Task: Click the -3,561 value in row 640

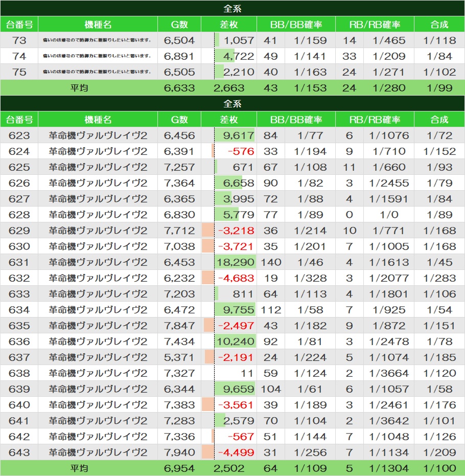Action: pyautogui.click(x=236, y=405)
